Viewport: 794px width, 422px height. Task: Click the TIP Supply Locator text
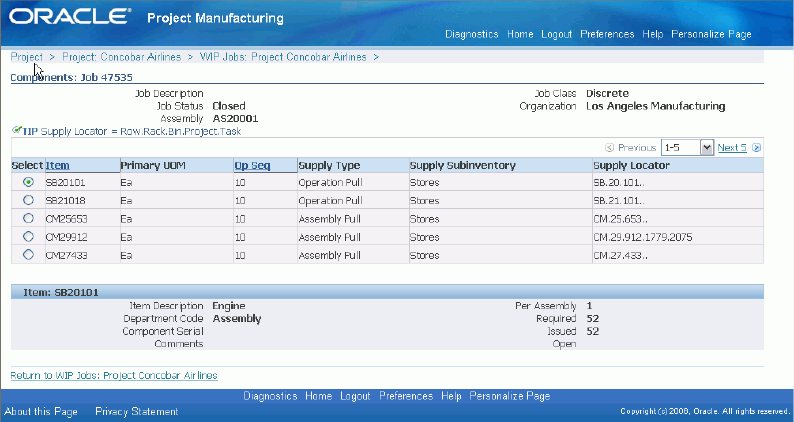(x=132, y=131)
